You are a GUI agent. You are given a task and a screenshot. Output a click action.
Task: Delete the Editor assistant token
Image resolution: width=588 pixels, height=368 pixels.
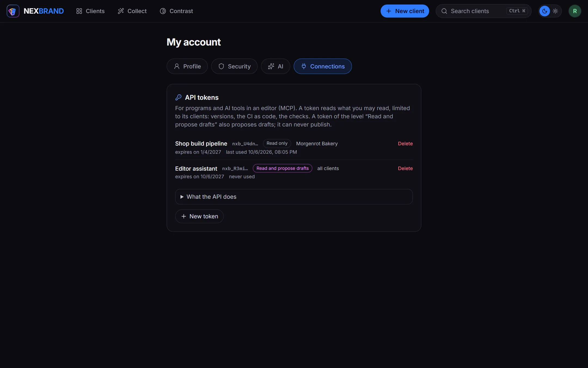tap(405, 168)
